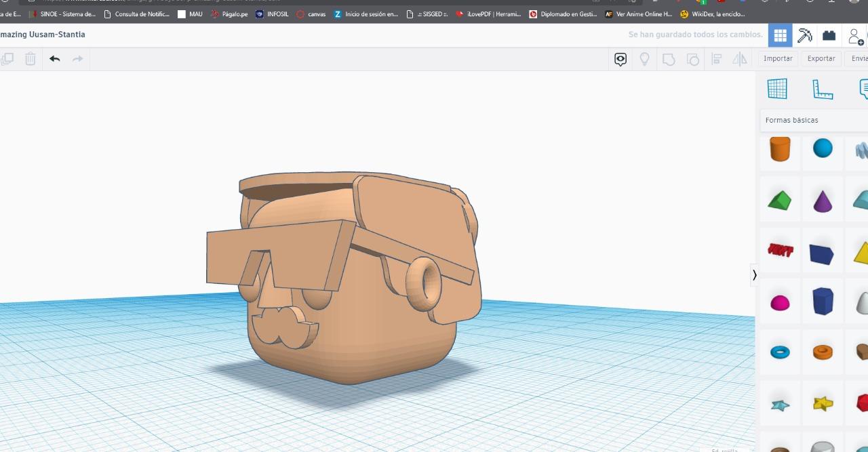Open the INFOSIL bookmark

click(272, 14)
